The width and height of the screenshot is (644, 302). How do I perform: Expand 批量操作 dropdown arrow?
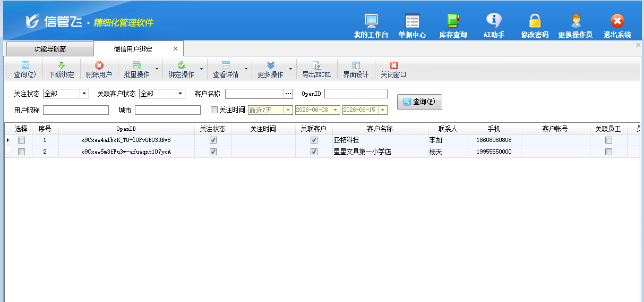pos(157,69)
